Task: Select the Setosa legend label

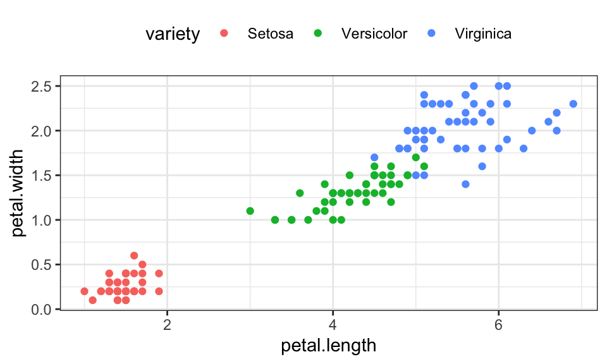Action: click(271, 33)
